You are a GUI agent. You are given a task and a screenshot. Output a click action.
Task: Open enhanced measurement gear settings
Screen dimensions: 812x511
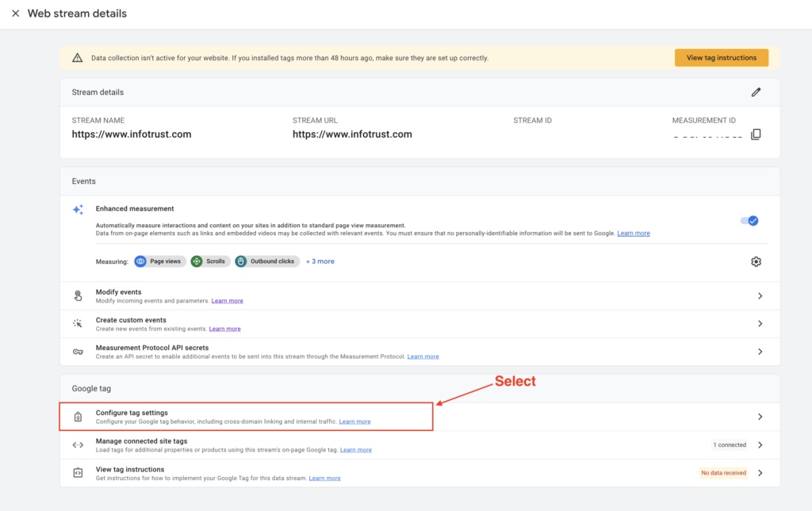tap(756, 261)
